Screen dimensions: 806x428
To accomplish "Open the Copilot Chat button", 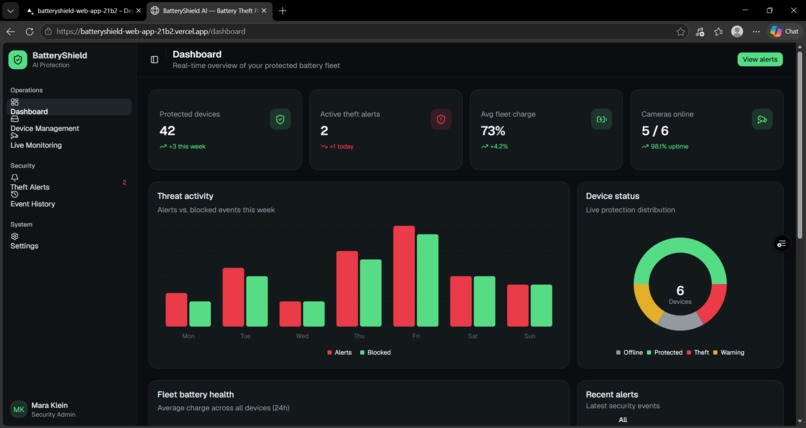I will tap(784, 31).
